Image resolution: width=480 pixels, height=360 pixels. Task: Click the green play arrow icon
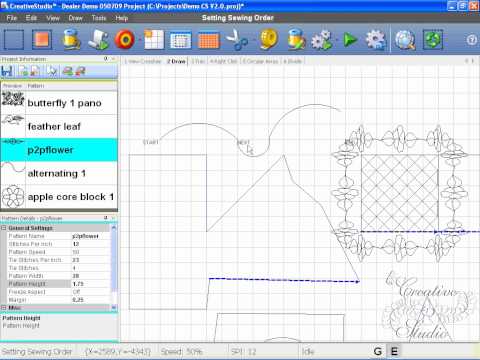tap(350, 40)
